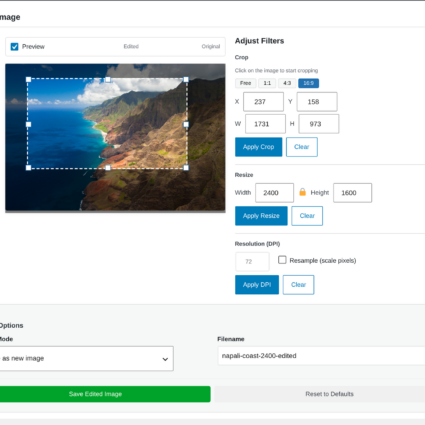The height and width of the screenshot is (425, 425).
Task: Choose the 4:3 crop ratio
Action: (x=287, y=83)
